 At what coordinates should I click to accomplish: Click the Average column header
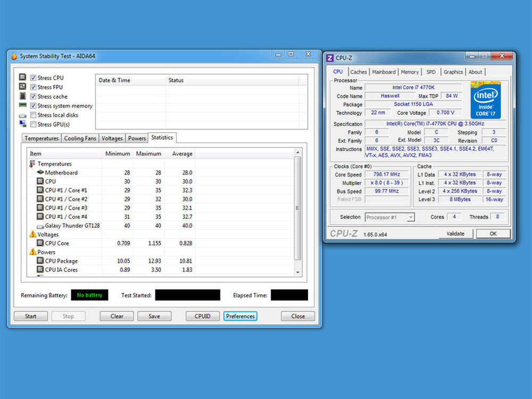click(179, 154)
